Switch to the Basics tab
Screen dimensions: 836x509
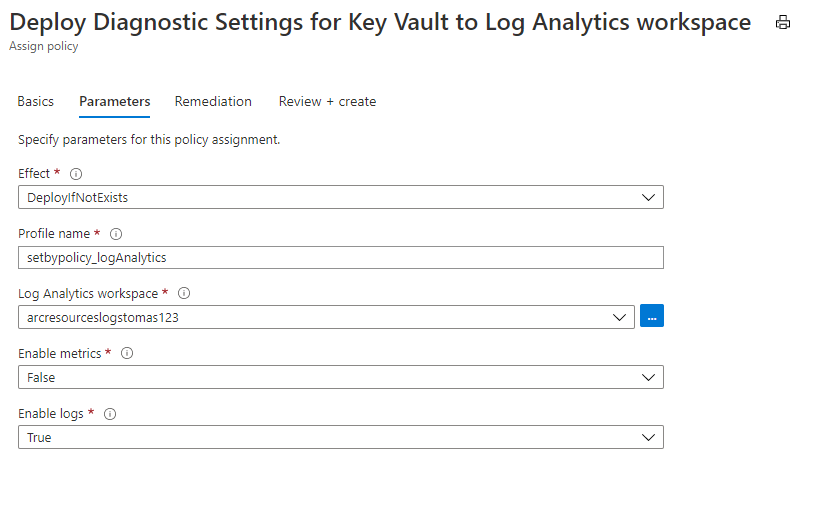(36, 101)
